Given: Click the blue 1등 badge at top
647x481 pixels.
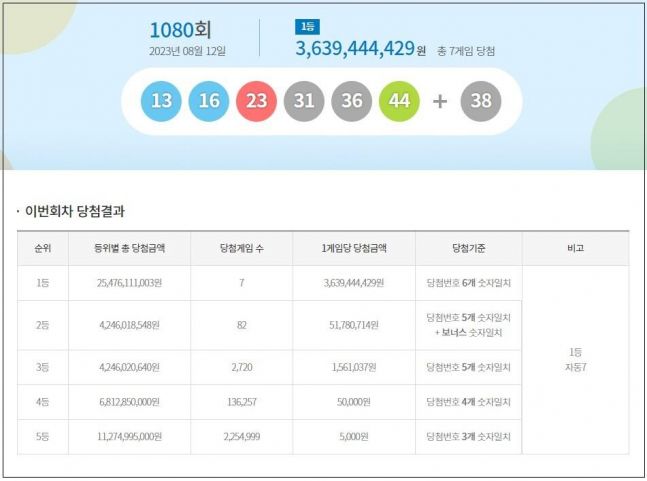Looking at the screenshot, I should [x=307, y=28].
